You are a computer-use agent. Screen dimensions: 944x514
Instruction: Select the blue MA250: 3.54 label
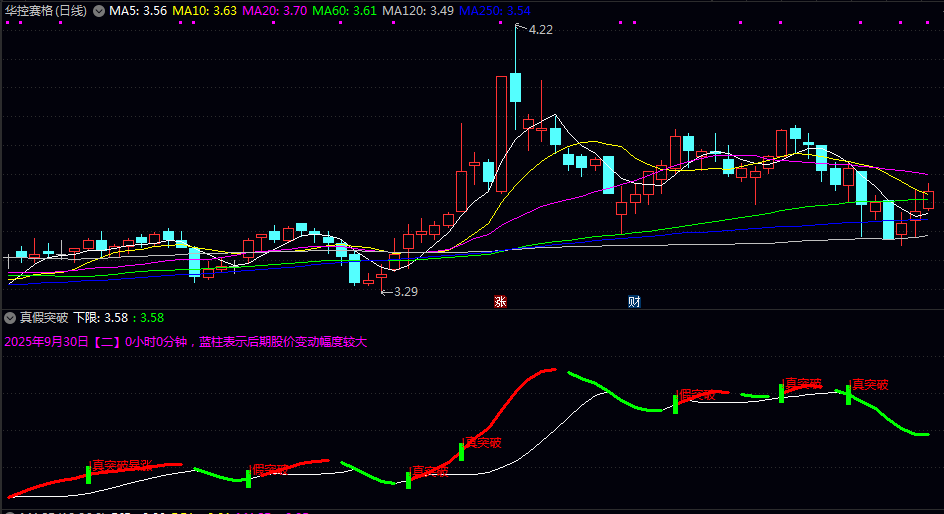[x=494, y=11]
